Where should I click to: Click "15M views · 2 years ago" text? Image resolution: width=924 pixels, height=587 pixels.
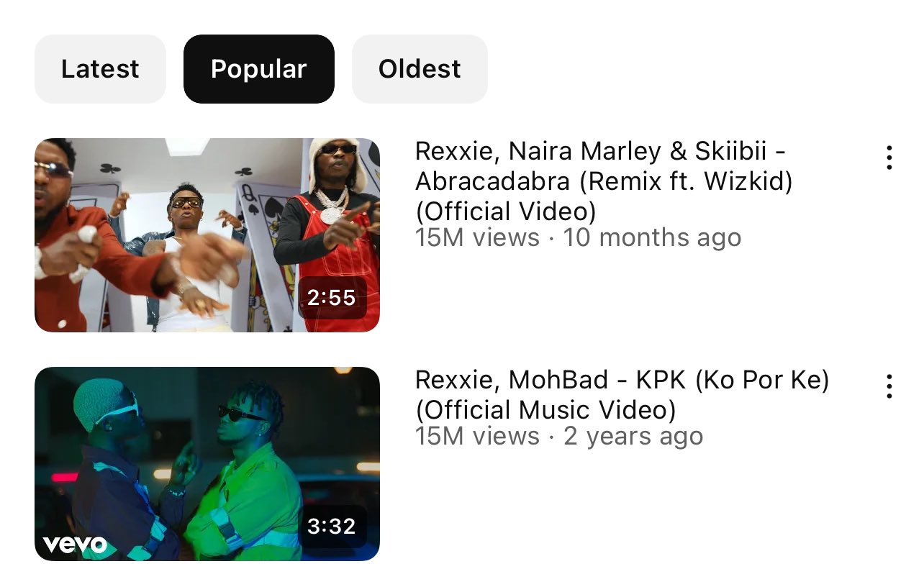click(559, 436)
